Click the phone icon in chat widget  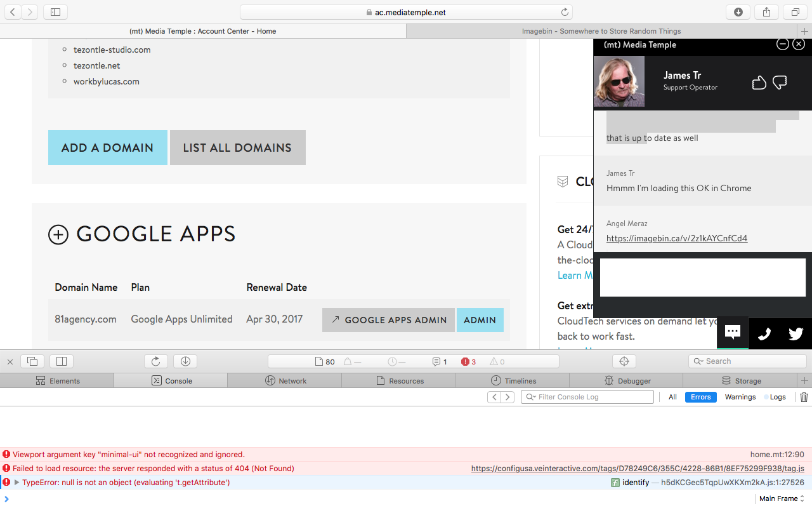[764, 333]
